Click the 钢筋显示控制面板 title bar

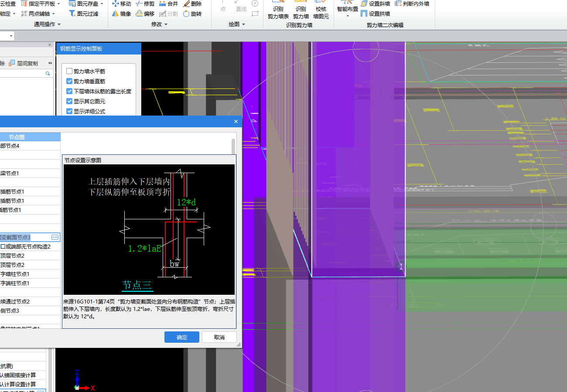pos(99,48)
